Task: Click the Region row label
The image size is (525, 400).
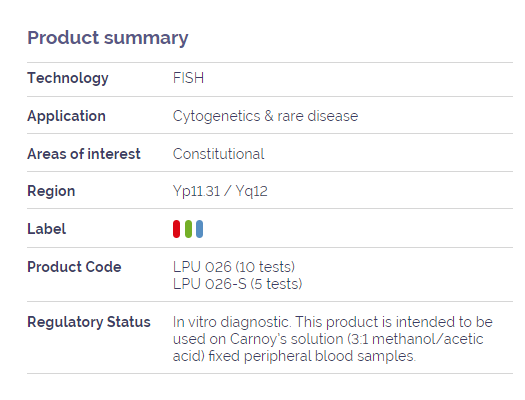Action: (51, 191)
